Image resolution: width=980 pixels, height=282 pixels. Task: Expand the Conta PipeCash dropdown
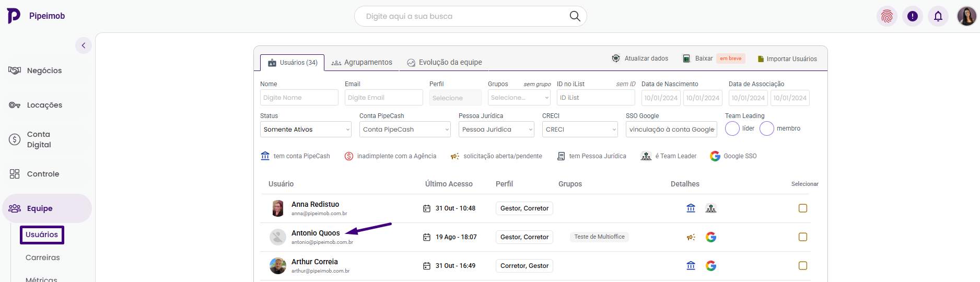click(405, 130)
